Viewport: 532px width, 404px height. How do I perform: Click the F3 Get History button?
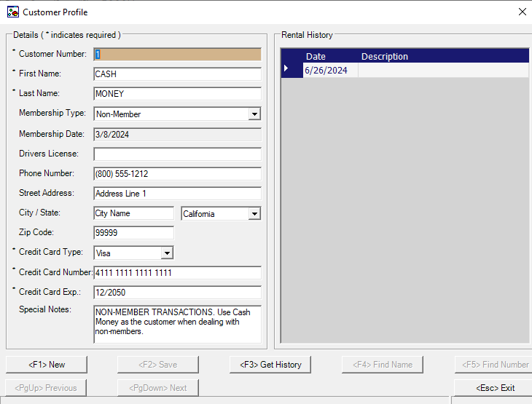(x=270, y=365)
